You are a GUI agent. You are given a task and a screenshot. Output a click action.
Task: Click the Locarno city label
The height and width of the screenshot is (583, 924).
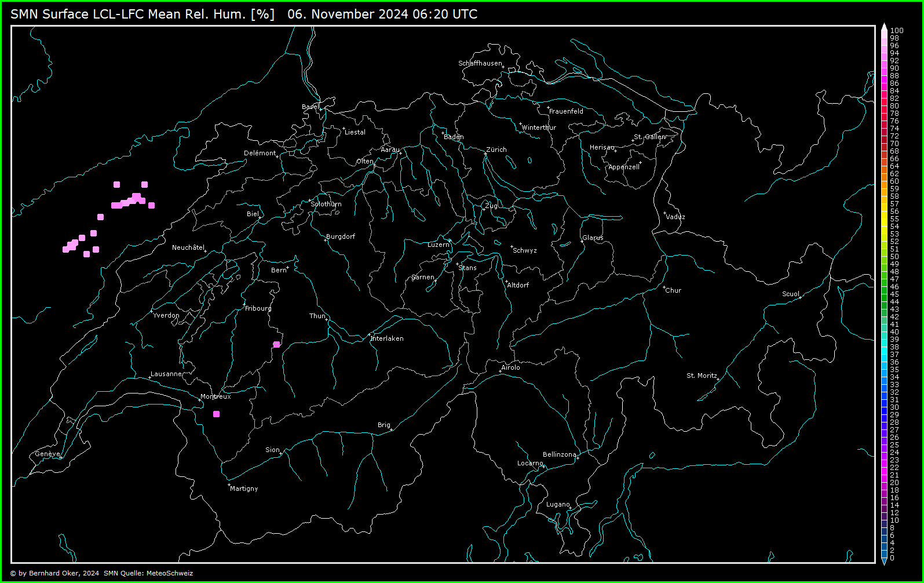pyautogui.click(x=530, y=463)
